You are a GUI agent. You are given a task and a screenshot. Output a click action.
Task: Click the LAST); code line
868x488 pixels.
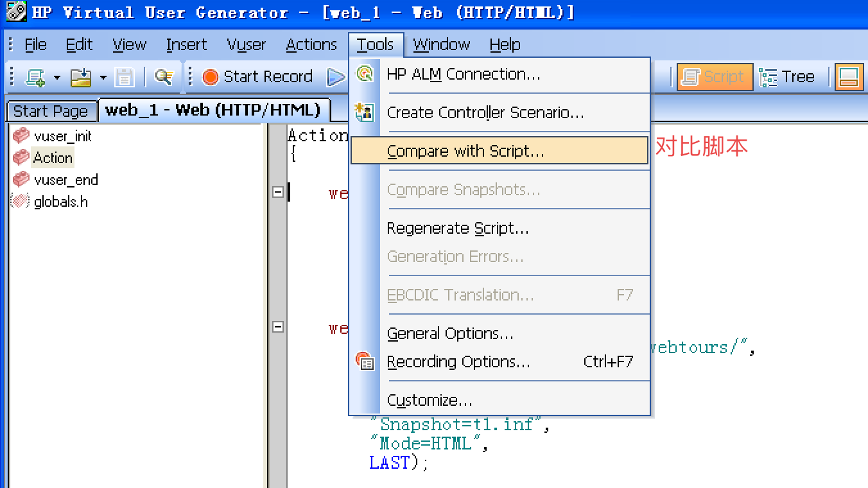coord(399,462)
